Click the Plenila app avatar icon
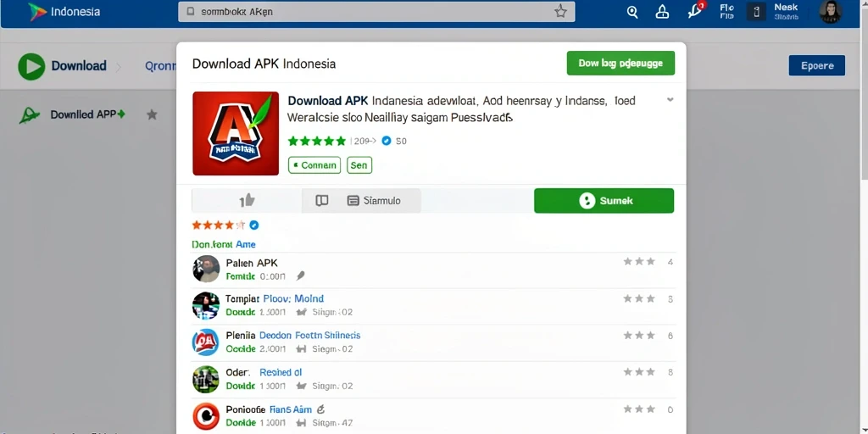The width and height of the screenshot is (868, 434). point(206,342)
